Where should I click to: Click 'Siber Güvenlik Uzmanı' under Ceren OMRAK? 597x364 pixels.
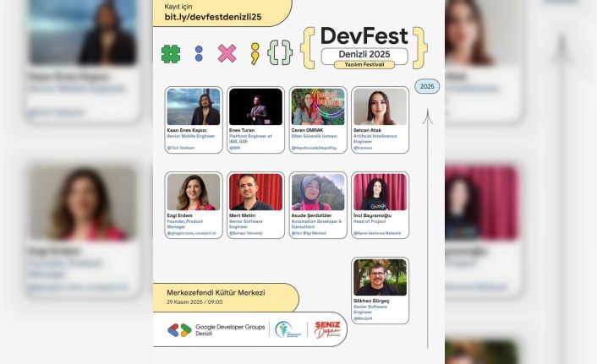(x=314, y=136)
